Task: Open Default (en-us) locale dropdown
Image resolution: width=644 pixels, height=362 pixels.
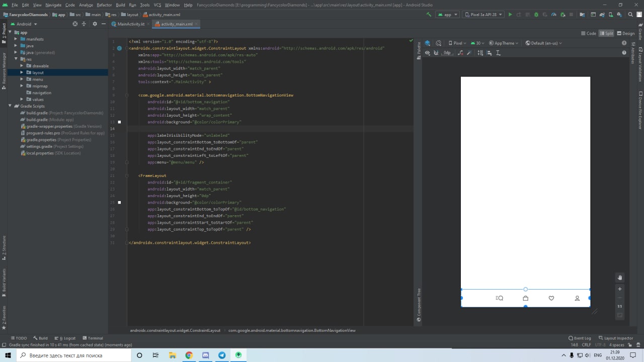Action: [544, 43]
